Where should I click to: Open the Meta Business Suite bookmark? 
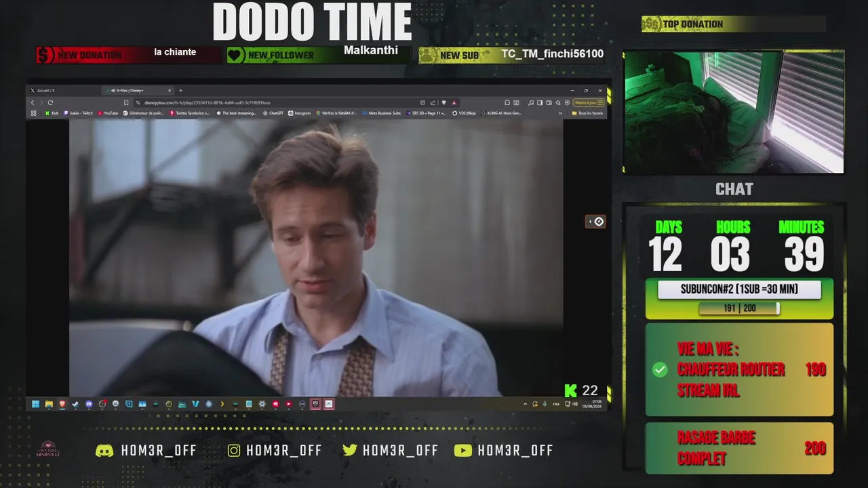coord(381,113)
